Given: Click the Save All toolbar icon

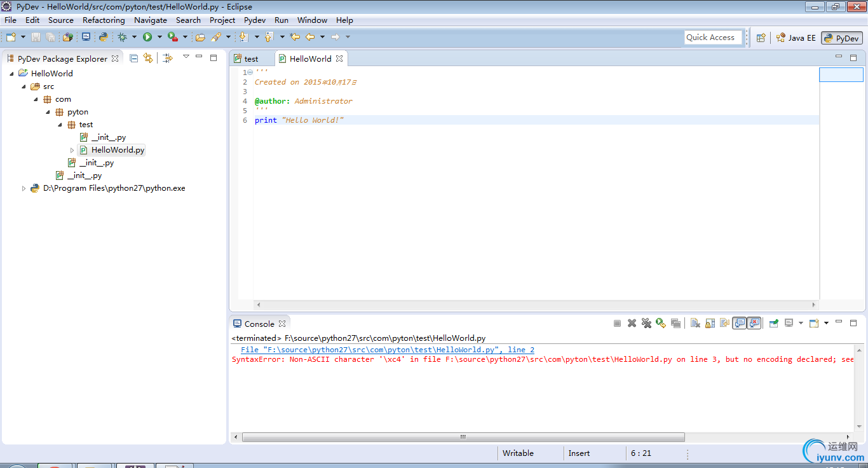Looking at the screenshot, I should pyautogui.click(x=50, y=38).
